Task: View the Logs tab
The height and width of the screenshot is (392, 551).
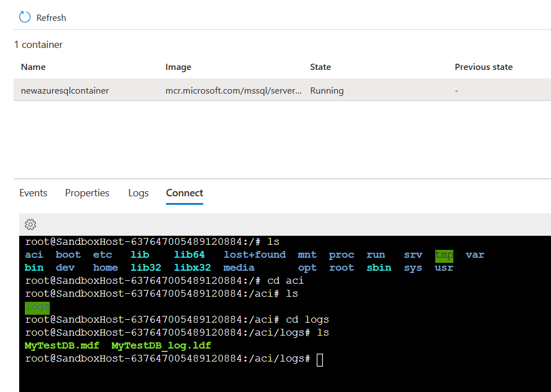Action: [138, 193]
